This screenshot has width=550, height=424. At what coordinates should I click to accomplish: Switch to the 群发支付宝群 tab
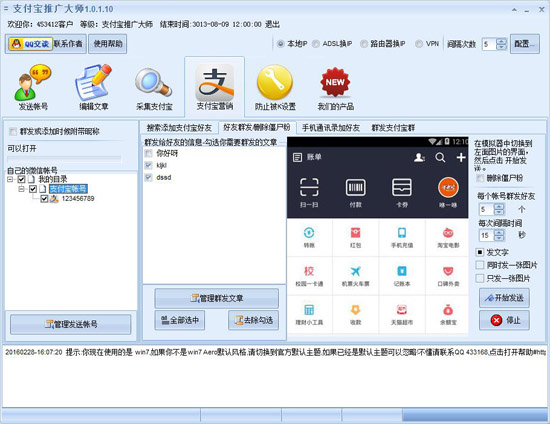click(x=393, y=128)
